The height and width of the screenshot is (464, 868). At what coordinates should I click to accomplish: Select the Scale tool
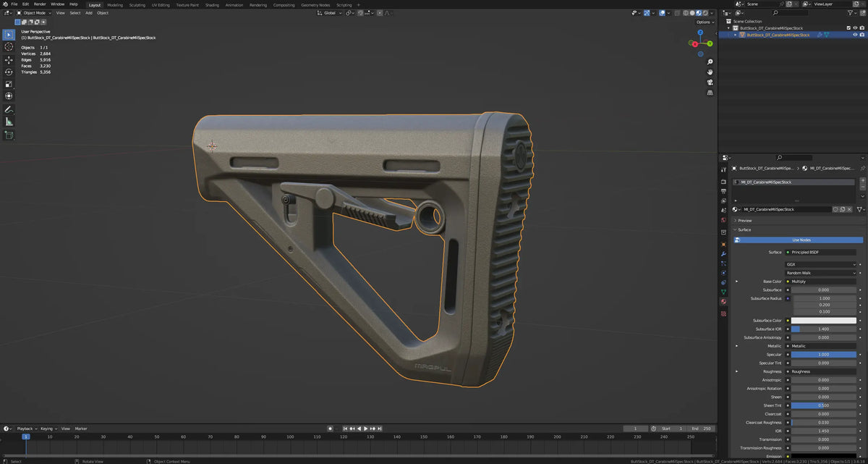click(x=9, y=84)
